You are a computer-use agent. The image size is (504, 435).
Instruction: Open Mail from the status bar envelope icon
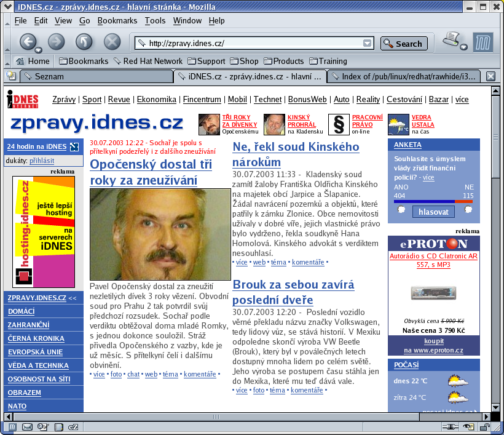pyautogui.click(x=27, y=427)
